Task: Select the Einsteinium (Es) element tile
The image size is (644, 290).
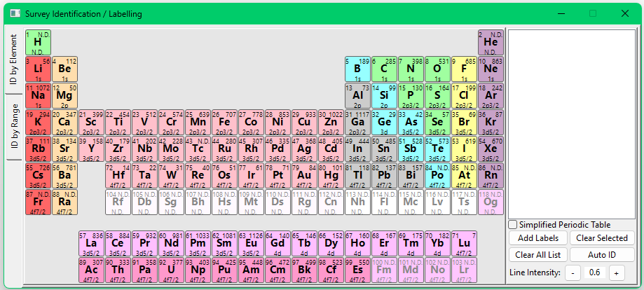Action: tap(357, 270)
